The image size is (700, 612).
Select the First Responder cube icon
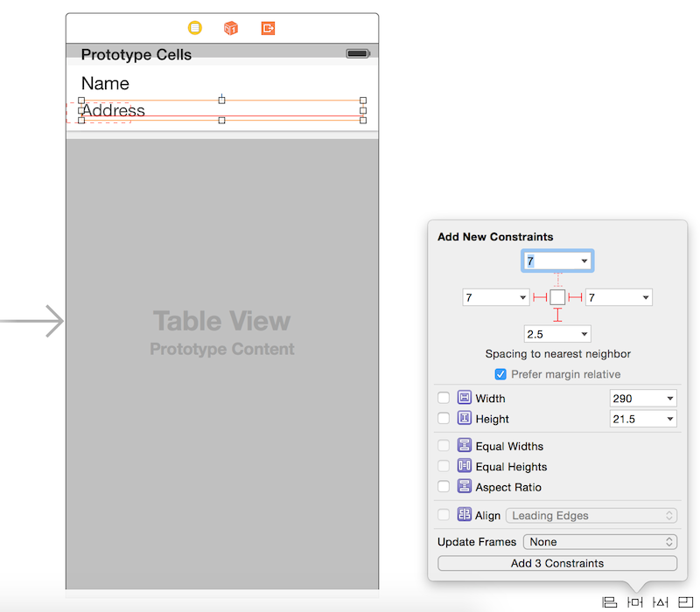point(231,28)
